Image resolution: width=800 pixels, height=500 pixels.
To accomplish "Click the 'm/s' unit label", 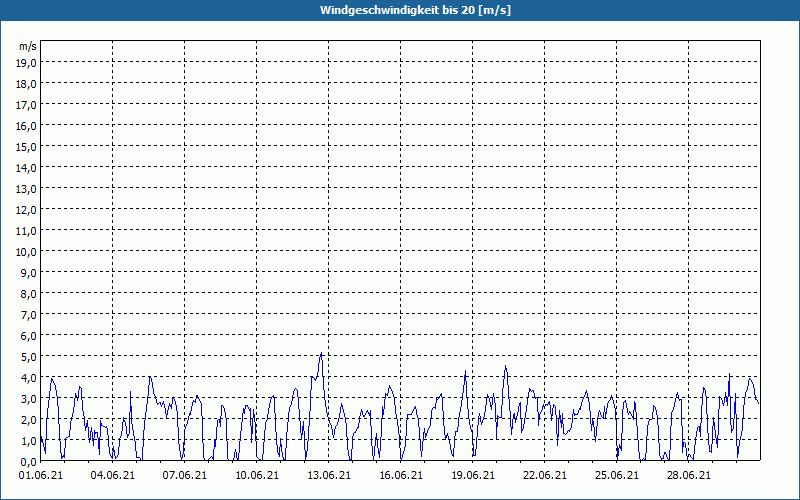I will click(28, 46).
